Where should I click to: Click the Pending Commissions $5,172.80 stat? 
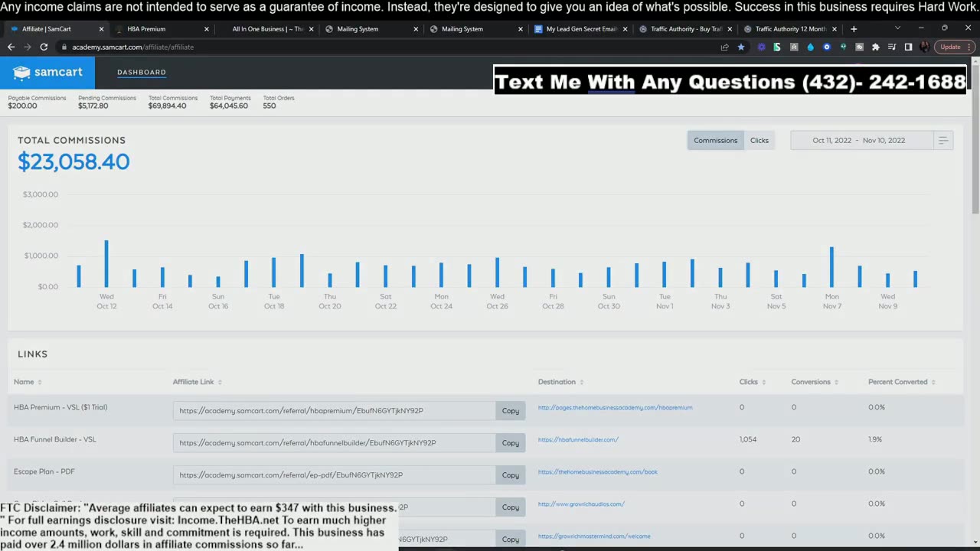coord(107,102)
